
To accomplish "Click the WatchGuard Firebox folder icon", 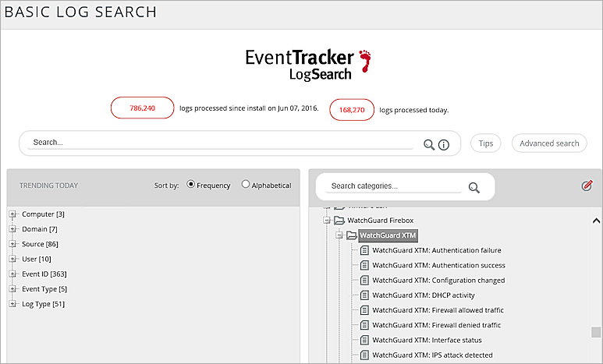I will [339, 221].
